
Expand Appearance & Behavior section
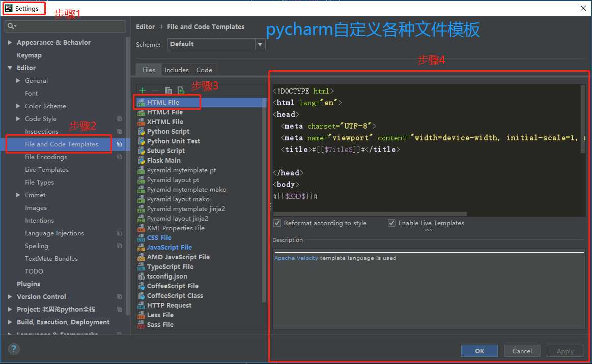tap(10, 43)
